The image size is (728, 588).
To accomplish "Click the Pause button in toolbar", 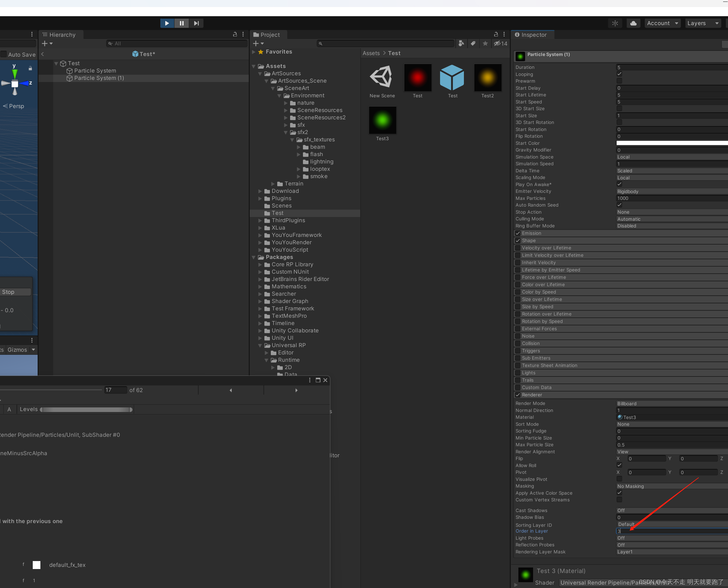I will tap(181, 23).
